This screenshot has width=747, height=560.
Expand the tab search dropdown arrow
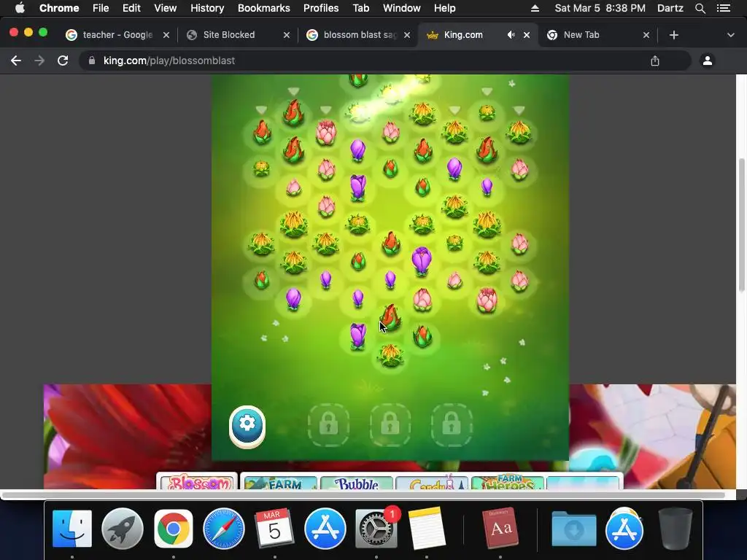731,35
